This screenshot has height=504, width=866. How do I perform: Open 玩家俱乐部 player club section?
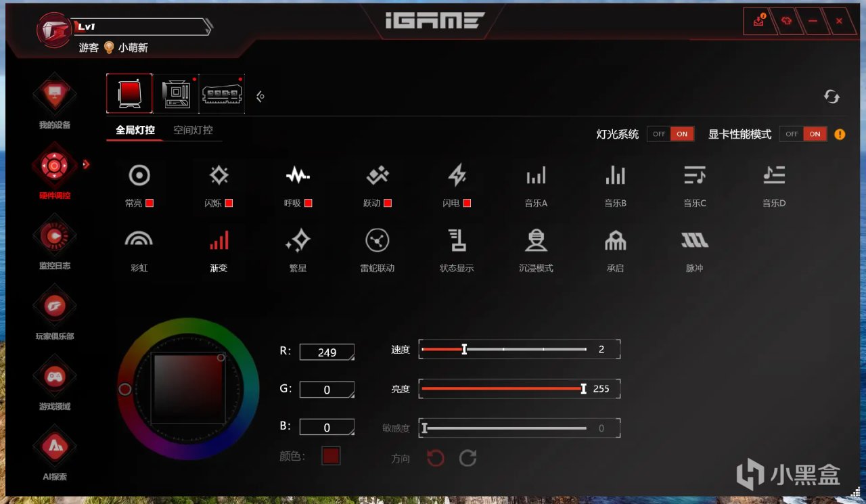(x=55, y=312)
